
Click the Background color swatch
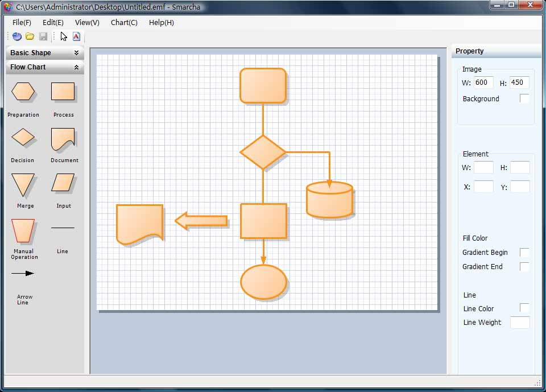click(524, 98)
